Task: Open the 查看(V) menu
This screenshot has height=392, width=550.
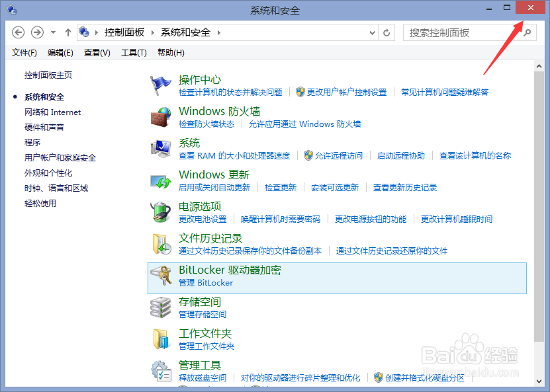Action: (x=97, y=52)
